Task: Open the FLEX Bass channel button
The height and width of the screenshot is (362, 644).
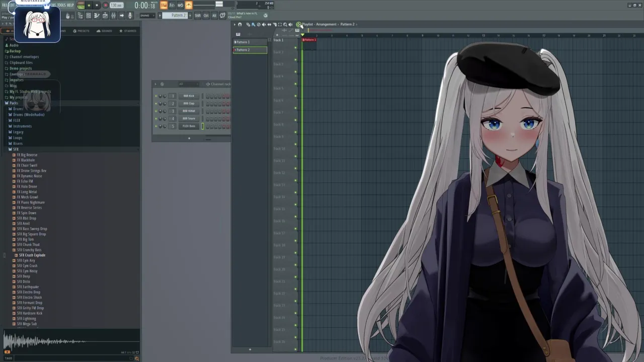Action: (189, 126)
